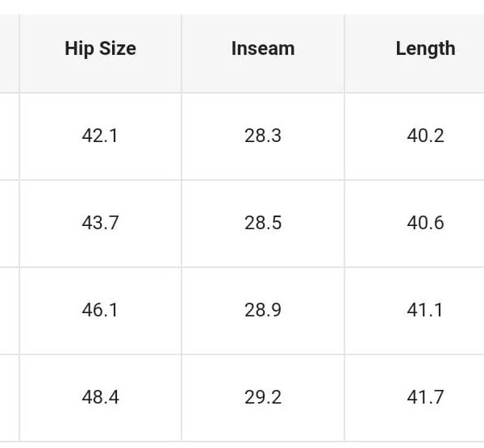
Task: Pick the 40.2 length cell
Action: click(425, 136)
